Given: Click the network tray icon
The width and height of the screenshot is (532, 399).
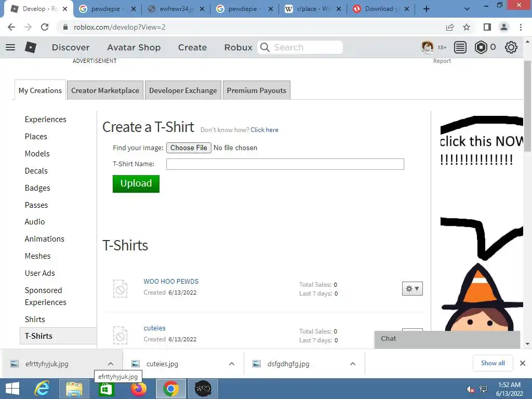Looking at the screenshot, I should (x=483, y=389).
